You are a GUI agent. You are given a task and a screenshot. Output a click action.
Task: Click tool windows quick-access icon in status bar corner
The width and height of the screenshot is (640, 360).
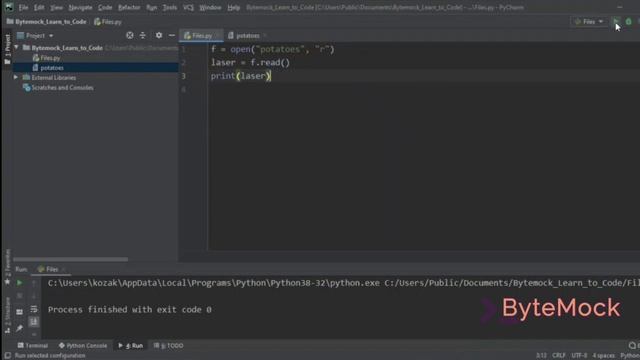click(x=7, y=356)
